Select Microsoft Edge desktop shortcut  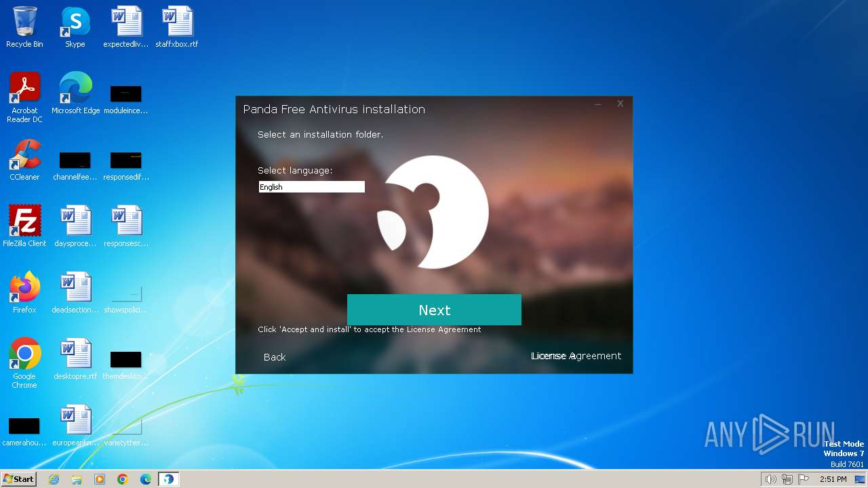tap(75, 94)
